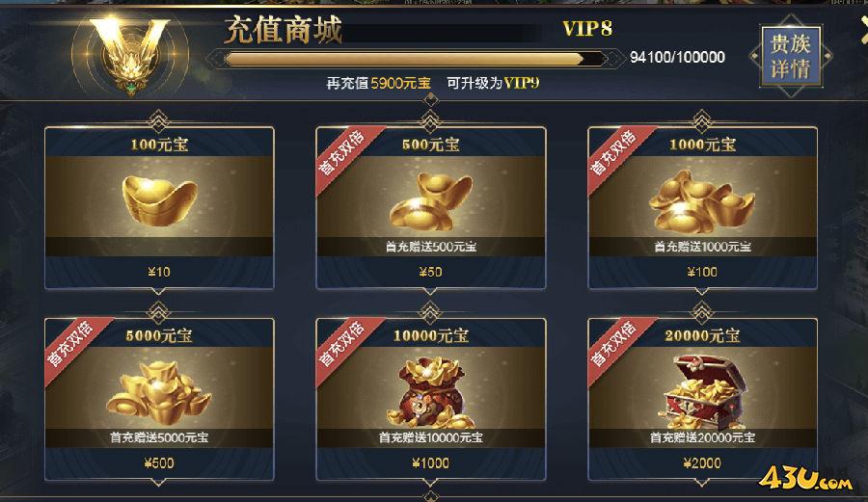The height and width of the screenshot is (502, 868).
Task: Click the 首充赠送20000元宝 bonus text
Action: (x=702, y=437)
